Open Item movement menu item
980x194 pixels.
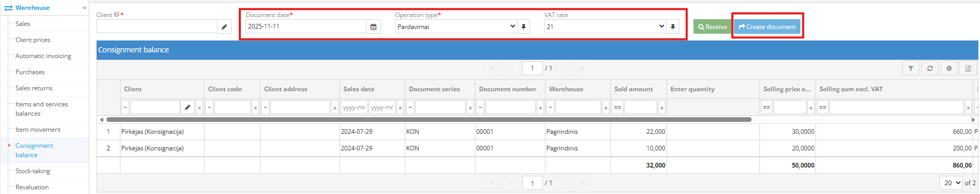38,130
